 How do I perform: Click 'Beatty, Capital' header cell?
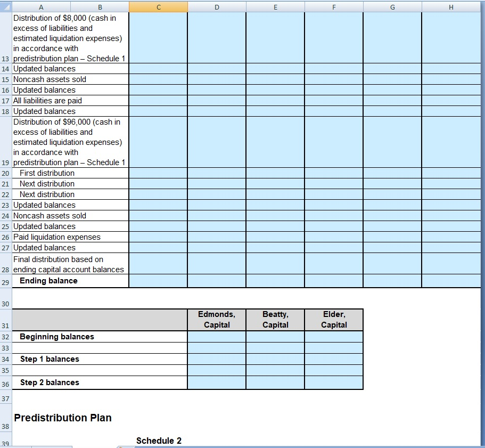(x=275, y=320)
